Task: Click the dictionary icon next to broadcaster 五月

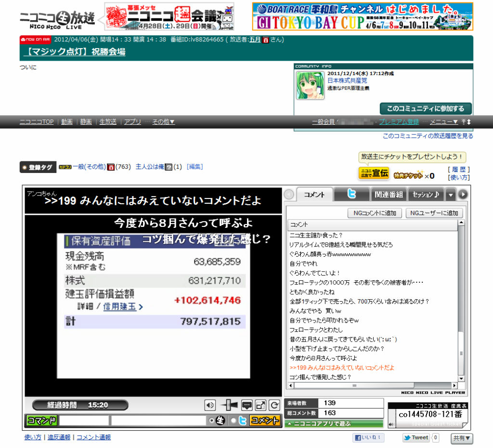Action: click(265, 40)
